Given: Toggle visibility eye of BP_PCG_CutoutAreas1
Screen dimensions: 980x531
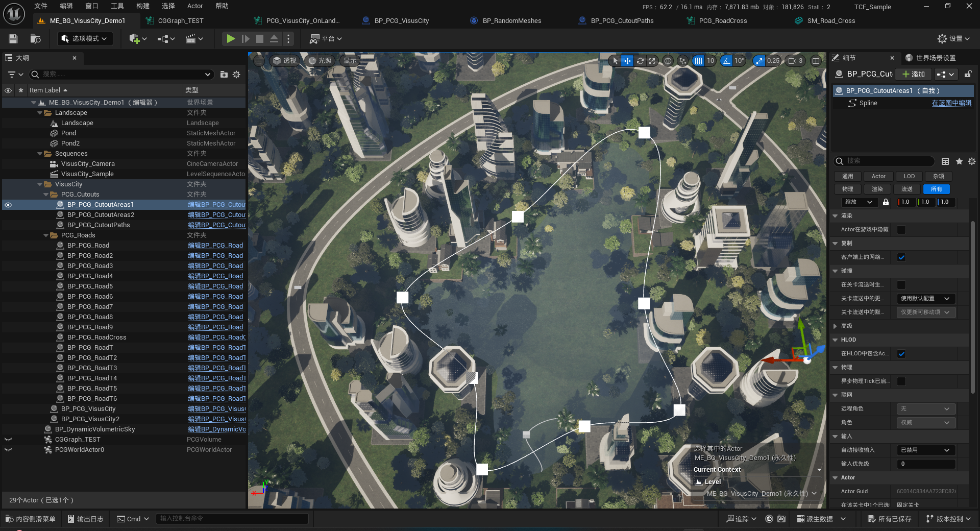Looking at the screenshot, I should coord(8,205).
